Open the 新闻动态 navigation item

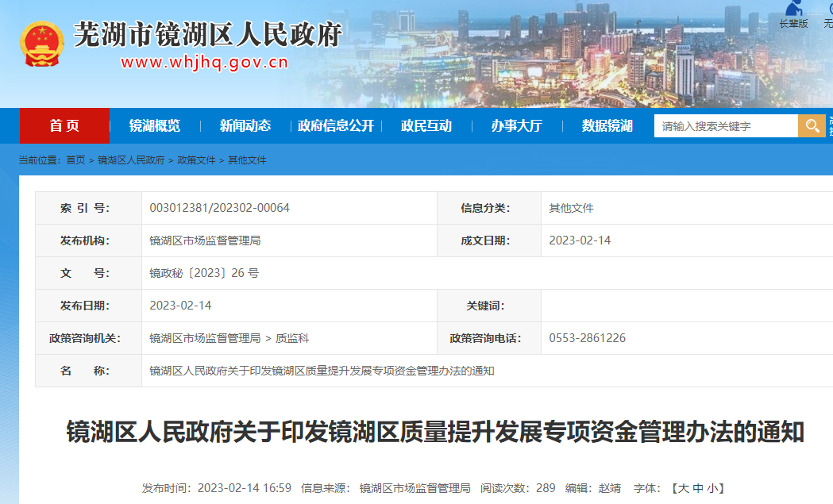(245, 125)
